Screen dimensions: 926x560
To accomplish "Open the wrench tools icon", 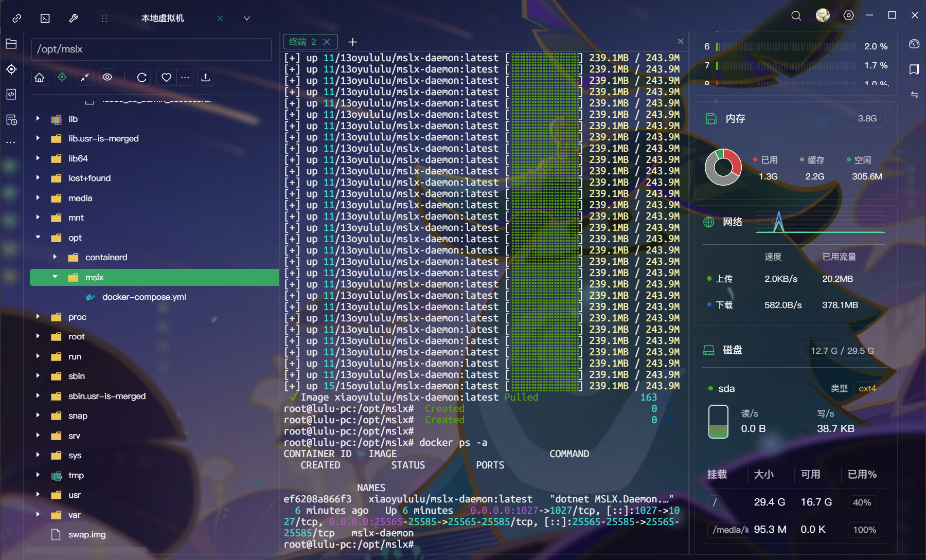I will 74,19.
